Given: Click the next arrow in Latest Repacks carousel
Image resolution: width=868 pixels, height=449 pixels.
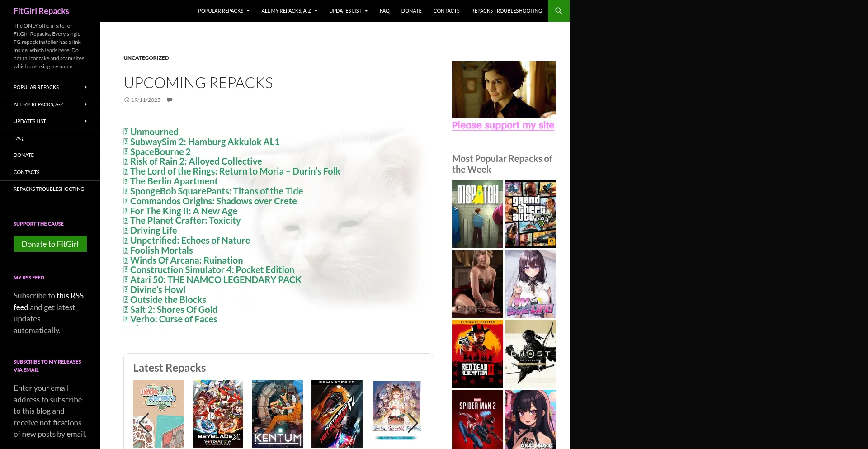Looking at the screenshot, I should coord(412,422).
